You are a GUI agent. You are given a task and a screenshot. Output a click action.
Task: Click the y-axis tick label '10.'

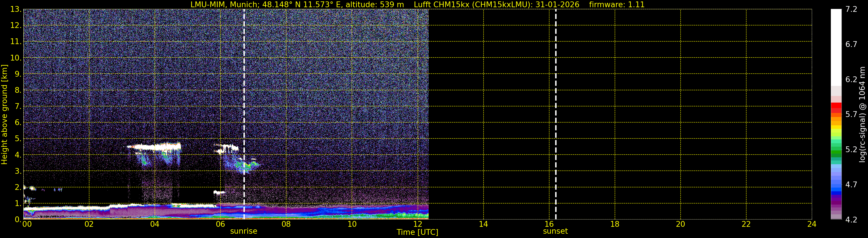[16, 58]
